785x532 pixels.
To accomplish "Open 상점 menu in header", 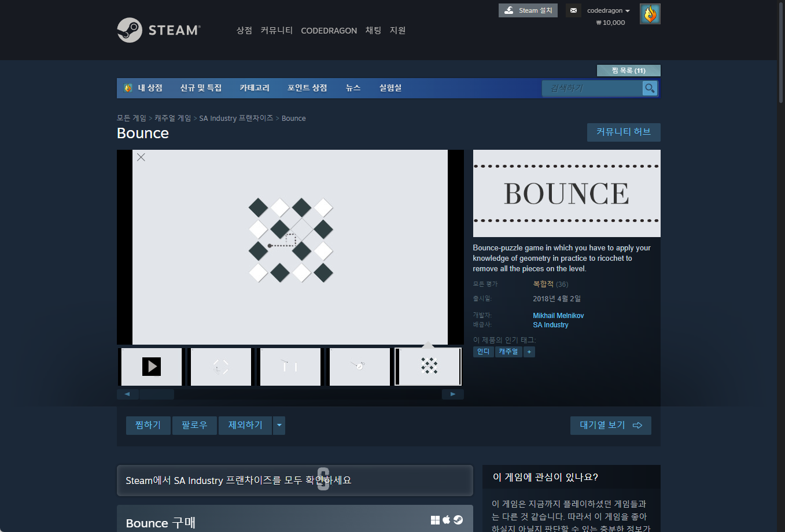I will click(244, 31).
